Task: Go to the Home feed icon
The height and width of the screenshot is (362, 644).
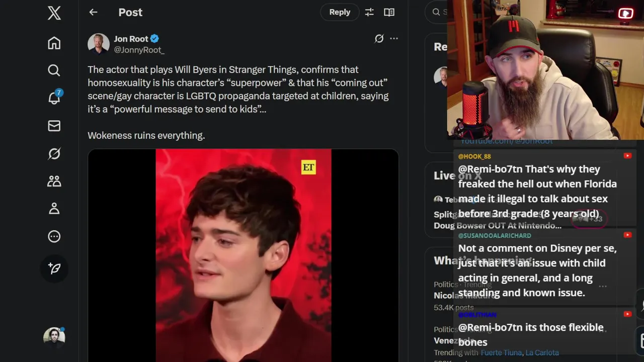Action: point(54,43)
